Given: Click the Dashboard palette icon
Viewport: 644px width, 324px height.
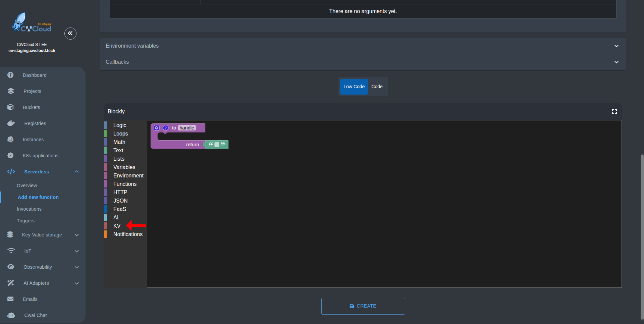Looking at the screenshot, I should click(11, 75).
